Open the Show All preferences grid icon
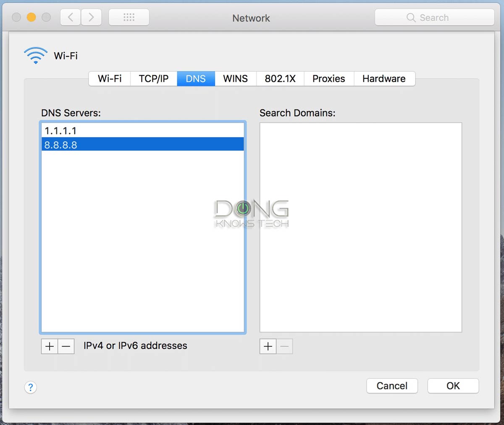 pyautogui.click(x=129, y=17)
